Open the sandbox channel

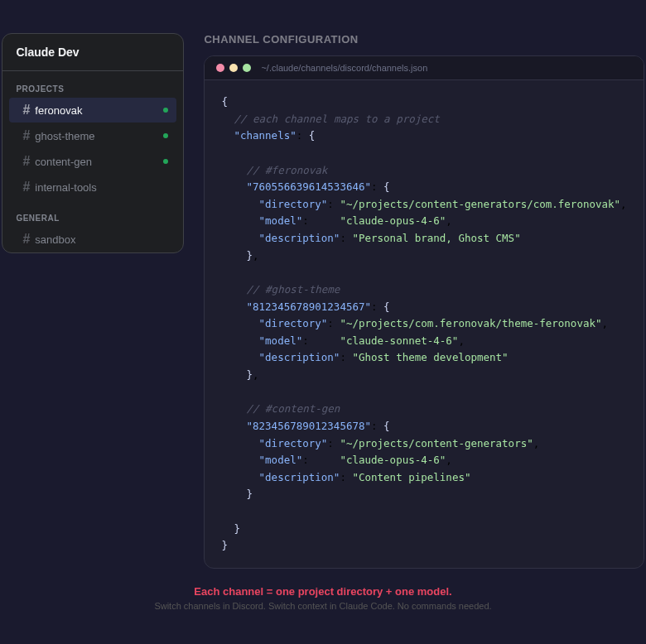[93, 239]
